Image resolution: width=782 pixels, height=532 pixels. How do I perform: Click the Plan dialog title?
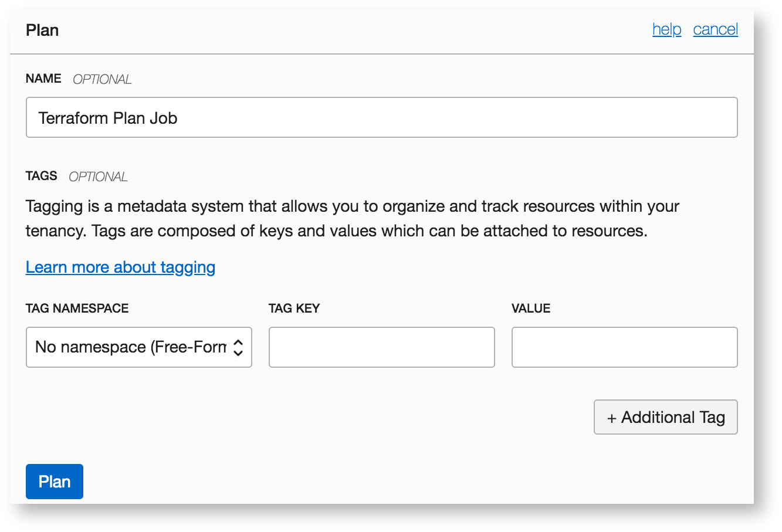click(42, 31)
